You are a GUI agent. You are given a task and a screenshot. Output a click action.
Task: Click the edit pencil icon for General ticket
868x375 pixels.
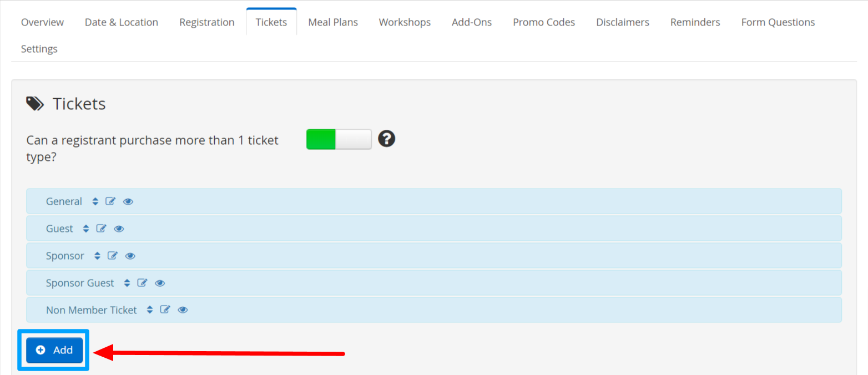[110, 201]
